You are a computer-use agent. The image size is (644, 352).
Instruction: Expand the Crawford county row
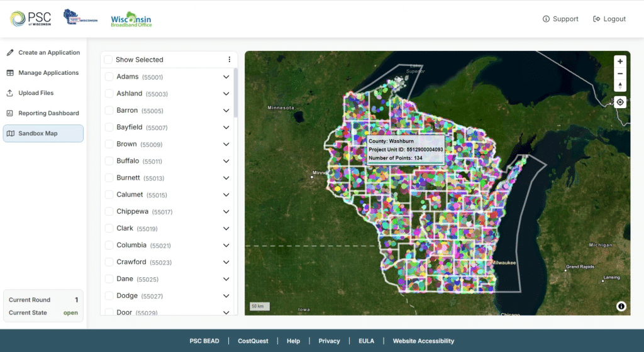[x=226, y=261]
